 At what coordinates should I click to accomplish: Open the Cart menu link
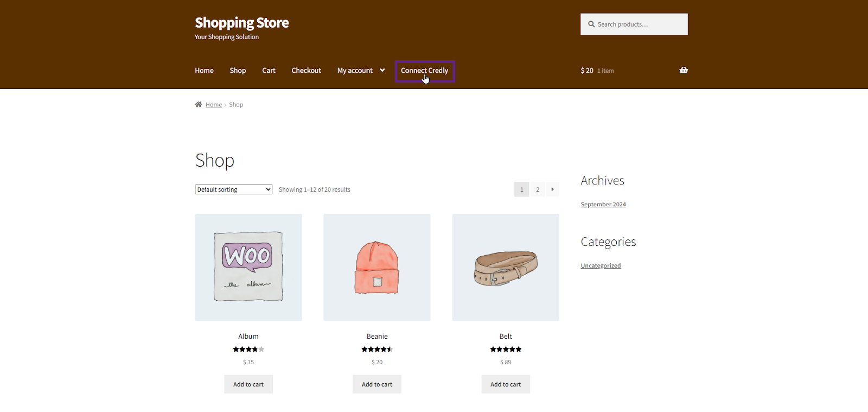coord(269,71)
